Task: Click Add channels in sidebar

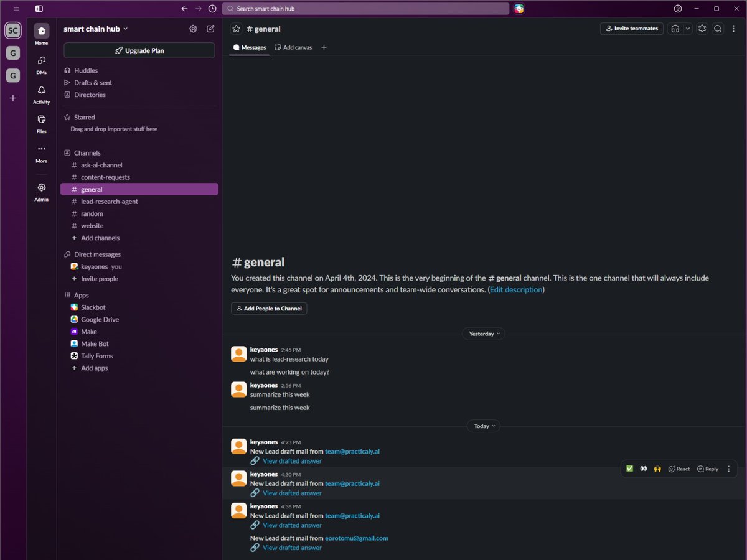Action: click(x=139, y=238)
